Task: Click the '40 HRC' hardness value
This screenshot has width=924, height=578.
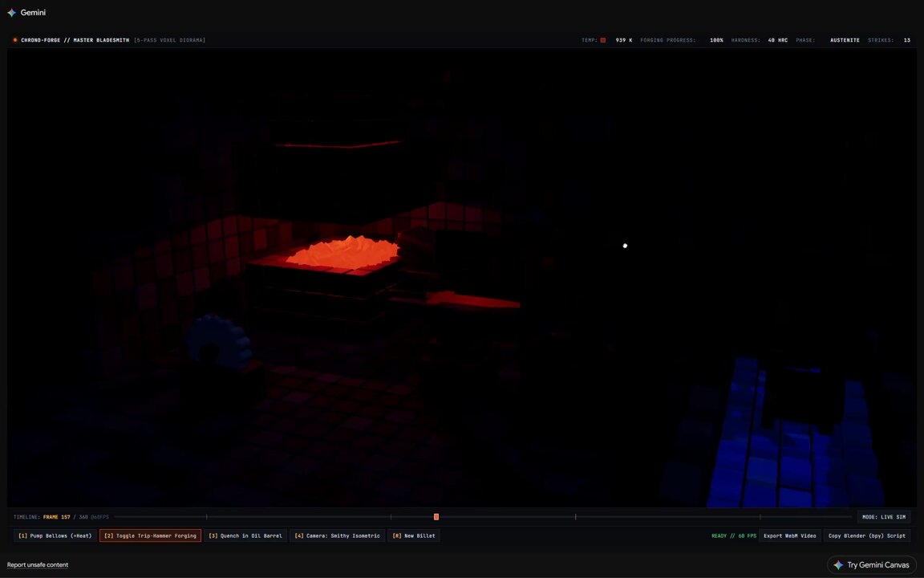Action: click(x=777, y=40)
